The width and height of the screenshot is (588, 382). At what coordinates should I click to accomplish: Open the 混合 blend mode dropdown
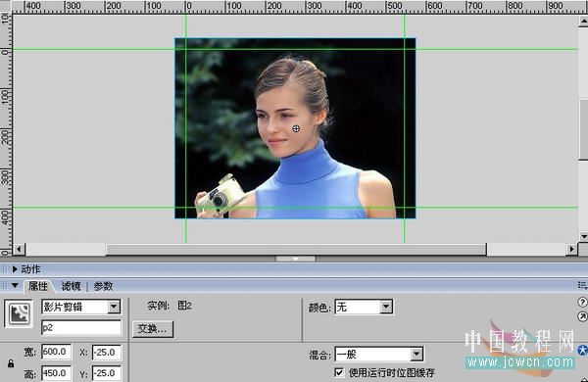coord(416,355)
